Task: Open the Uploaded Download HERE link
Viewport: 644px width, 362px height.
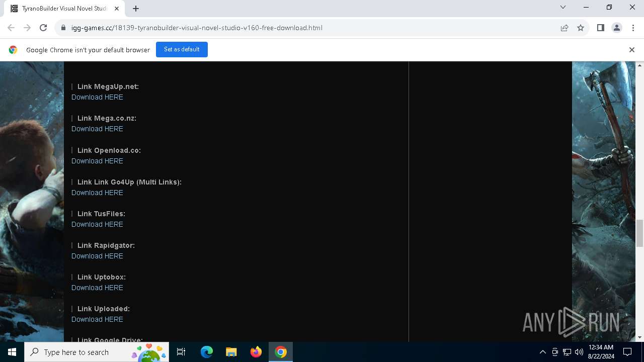Action: click(x=97, y=319)
